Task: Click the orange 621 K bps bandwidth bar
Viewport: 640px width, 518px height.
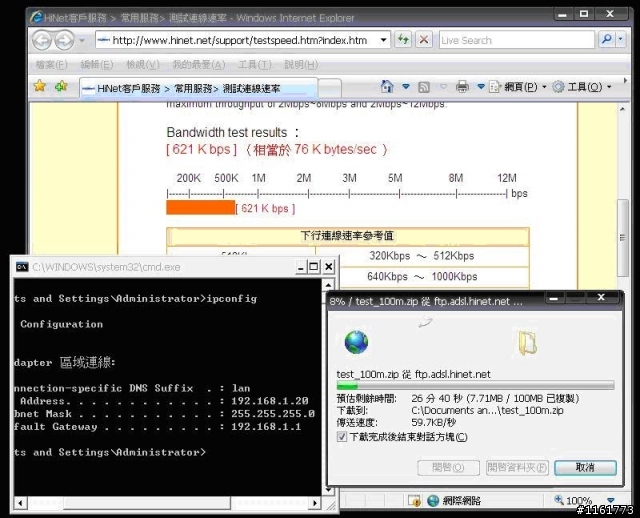Action: coord(200,207)
